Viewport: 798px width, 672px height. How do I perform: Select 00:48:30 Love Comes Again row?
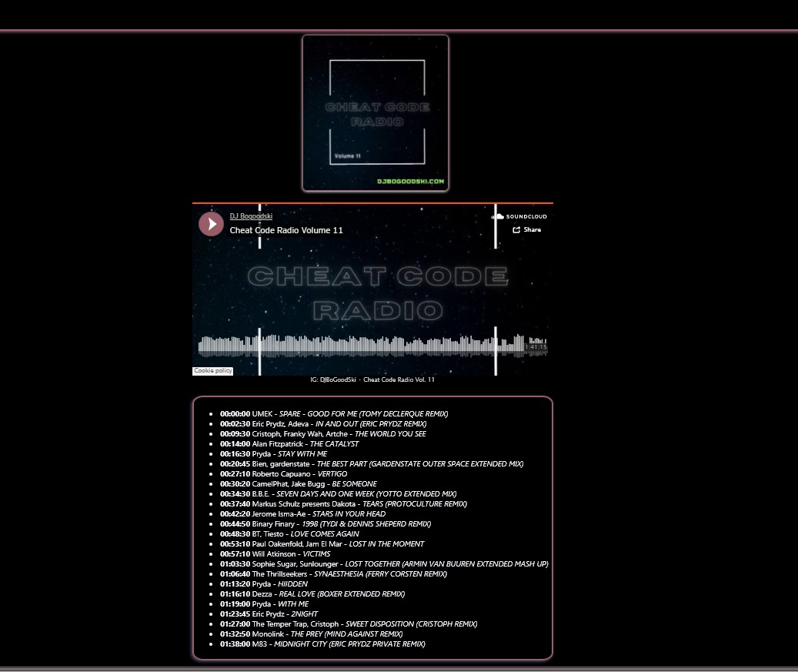point(289,534)
